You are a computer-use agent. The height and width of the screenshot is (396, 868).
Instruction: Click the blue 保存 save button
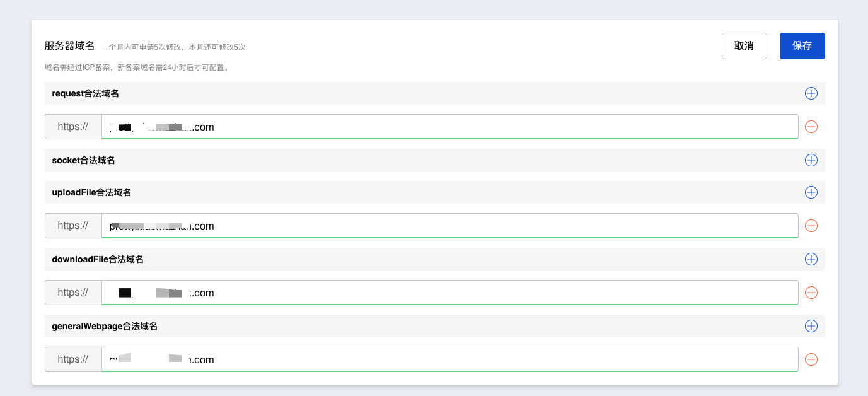click(x=802, y=46)
